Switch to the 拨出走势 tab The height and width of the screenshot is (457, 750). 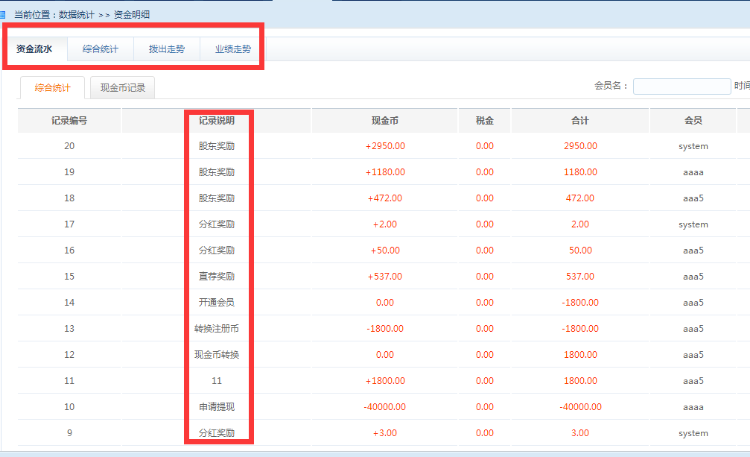166,49
